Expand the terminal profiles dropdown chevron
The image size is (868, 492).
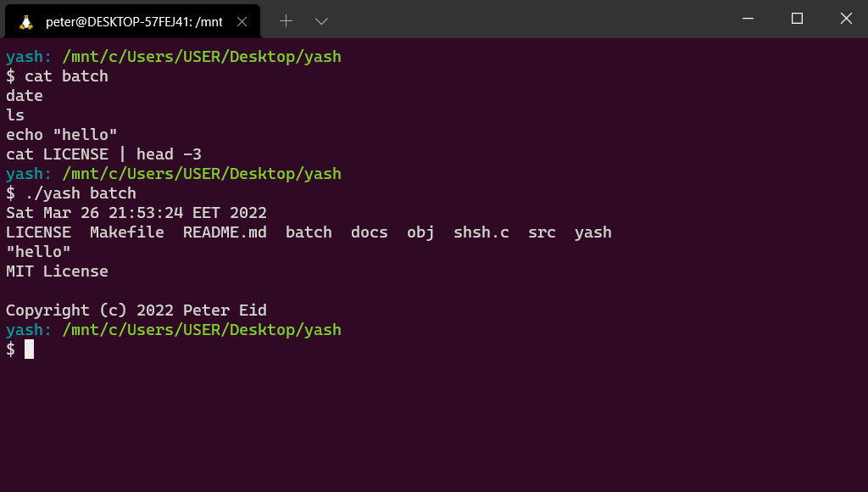(321, 21)
